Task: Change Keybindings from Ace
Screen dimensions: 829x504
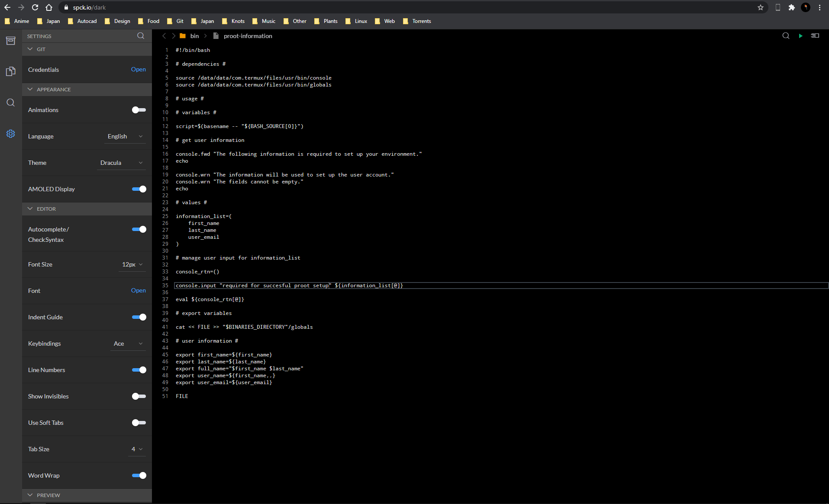Action: [127, 343]
